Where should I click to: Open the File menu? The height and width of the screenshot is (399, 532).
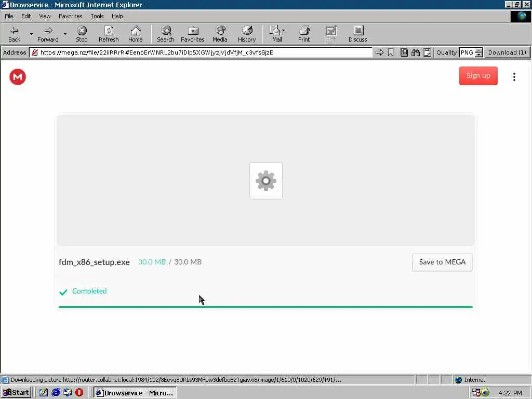pyautogui.click(x=9, y=16)
